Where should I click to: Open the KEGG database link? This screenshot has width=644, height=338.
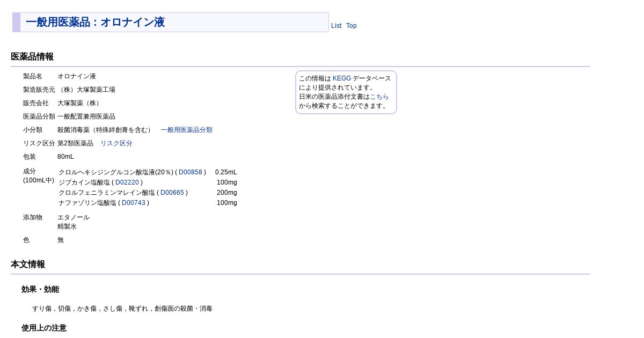coord(342,78)
